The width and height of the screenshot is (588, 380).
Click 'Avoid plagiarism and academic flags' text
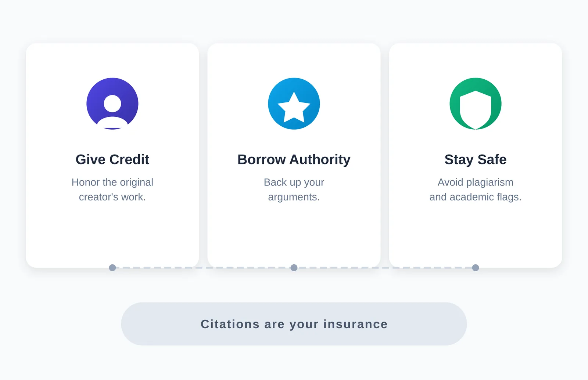coord(476,189)
